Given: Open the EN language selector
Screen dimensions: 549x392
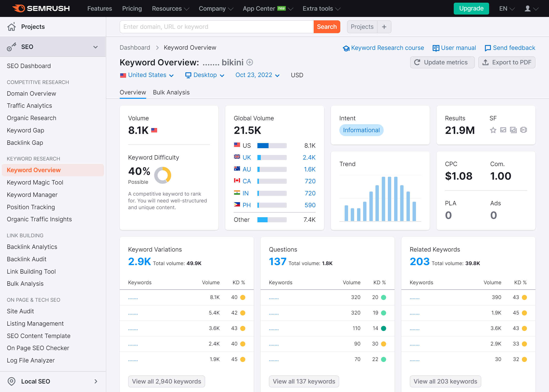Looking at the screenshot, I should (507, 9).
